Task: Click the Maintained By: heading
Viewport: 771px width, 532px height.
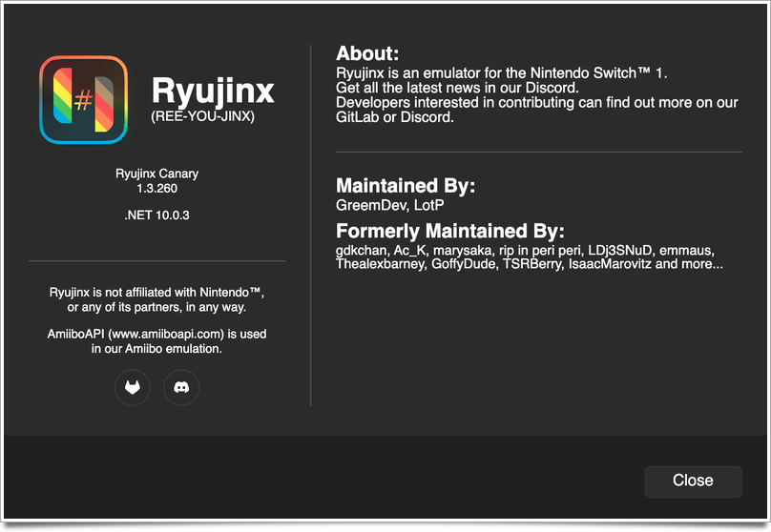Action: click(x=406, y=186)
